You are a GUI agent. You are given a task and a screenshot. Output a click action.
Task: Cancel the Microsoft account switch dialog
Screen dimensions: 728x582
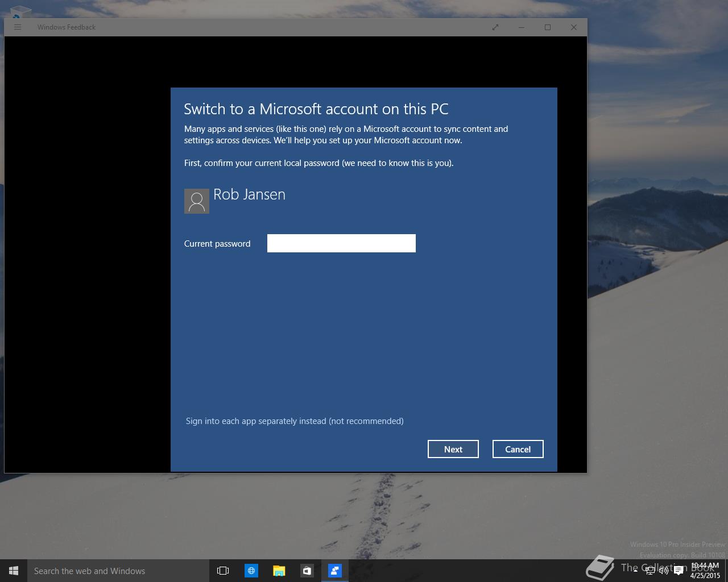point(518,449)
